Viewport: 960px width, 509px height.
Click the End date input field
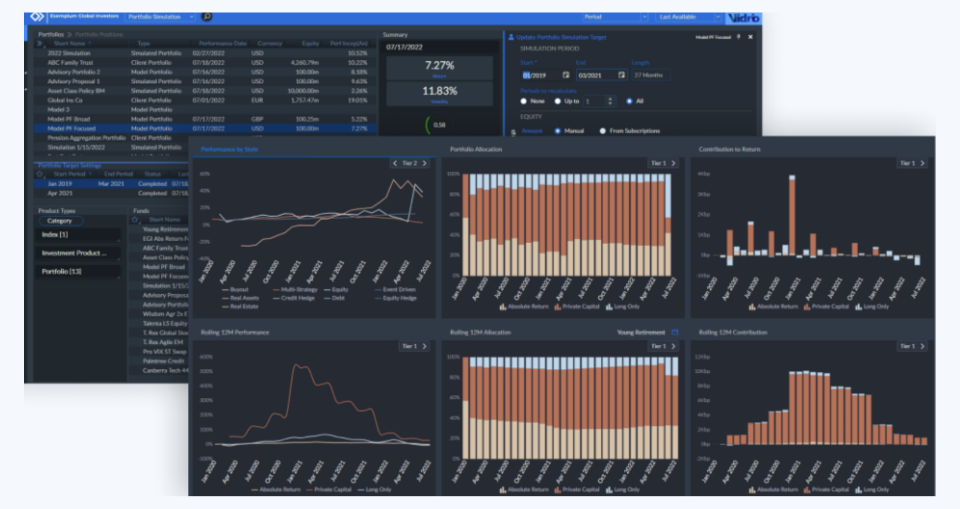click(x=601, y=75)
